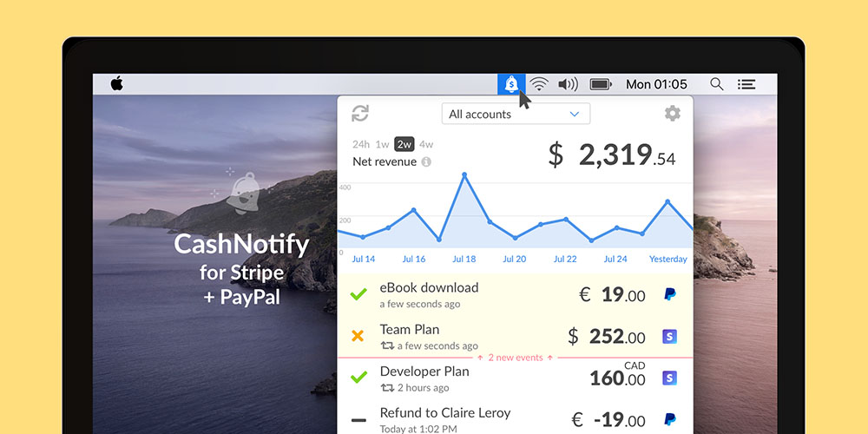
Task: Click the dash icon on Refund row
Action: click(x=358, y=420)
